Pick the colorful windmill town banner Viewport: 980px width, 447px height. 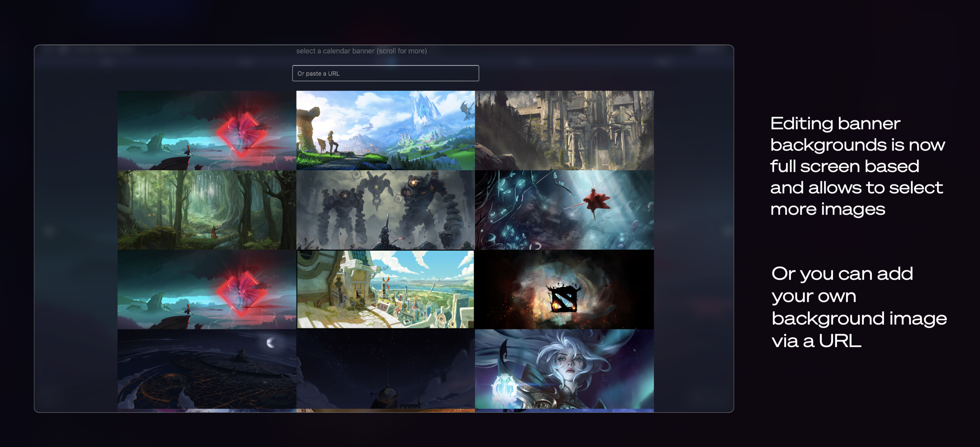click(x=385, y=289)
